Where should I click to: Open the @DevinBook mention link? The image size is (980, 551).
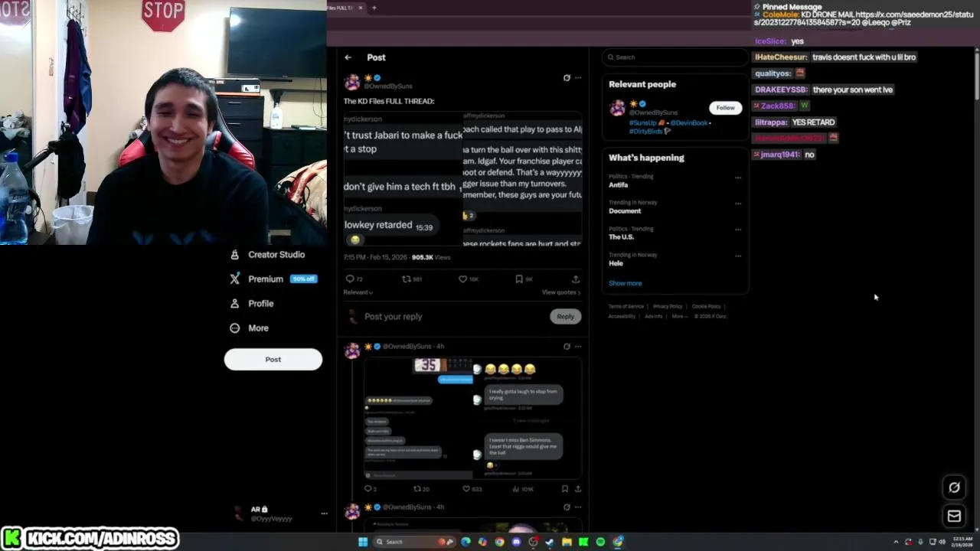pos(689,122)
